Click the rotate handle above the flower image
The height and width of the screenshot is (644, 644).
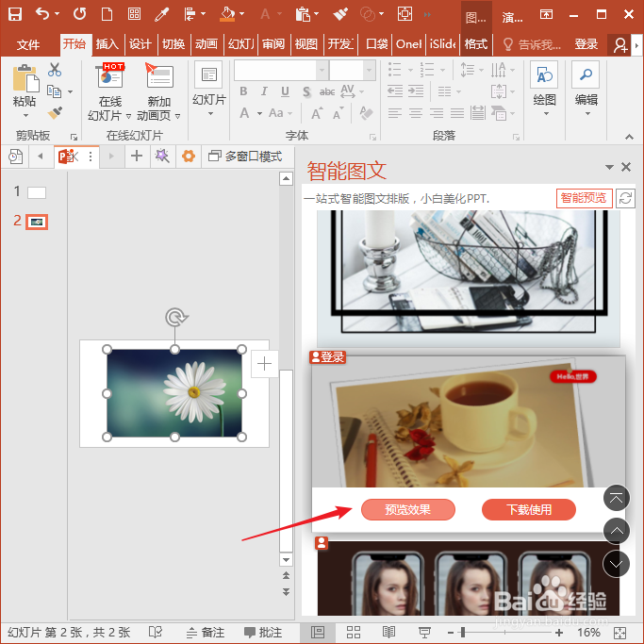tap(176, 317)
